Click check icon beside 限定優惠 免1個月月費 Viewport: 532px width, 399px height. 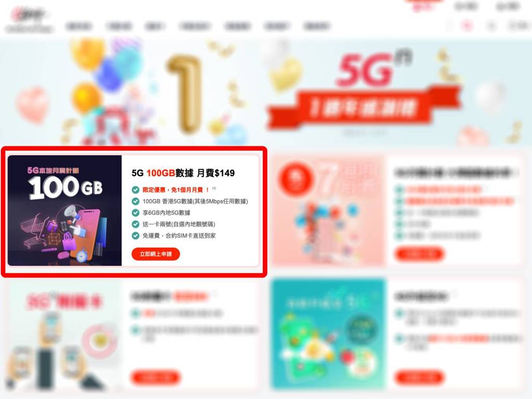(x=136, y=190)
